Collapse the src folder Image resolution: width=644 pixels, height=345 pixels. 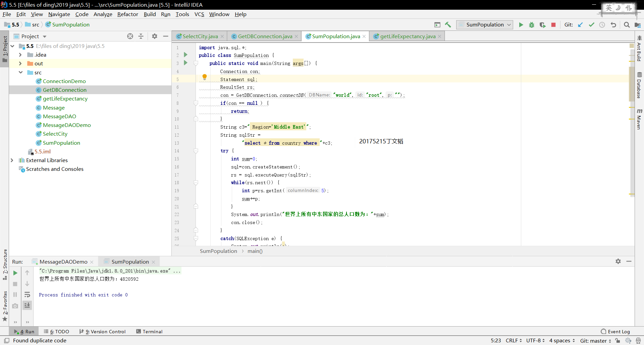point(20,72)
